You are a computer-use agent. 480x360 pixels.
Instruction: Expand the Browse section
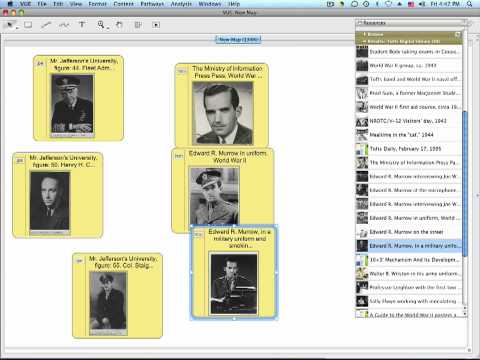coord(364,34)
